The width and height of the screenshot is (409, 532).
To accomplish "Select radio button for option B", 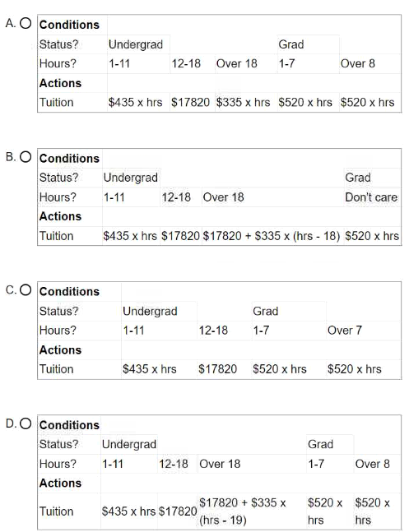I will coord(26,157).
